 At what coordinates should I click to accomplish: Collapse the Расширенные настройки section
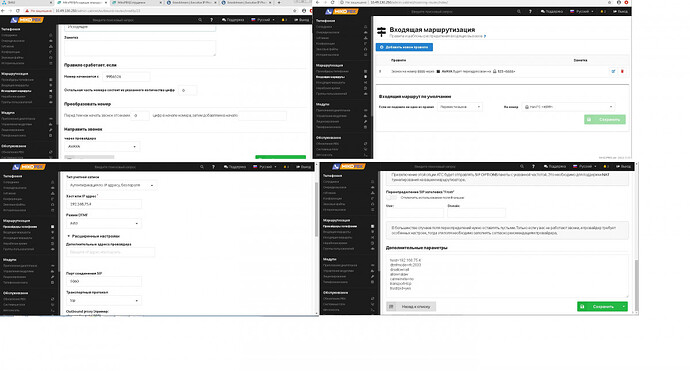[x=93, y=236]
